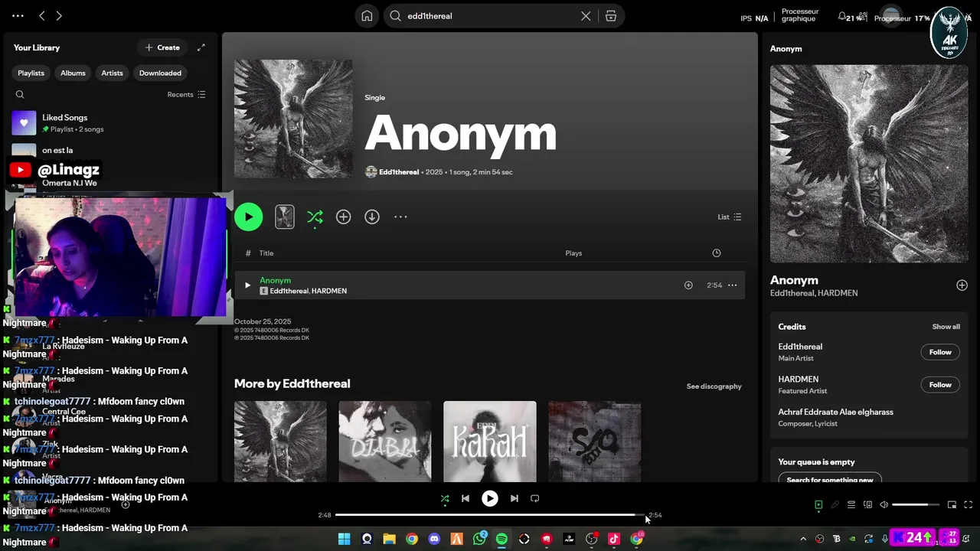This screenshot has width=980, height=551.
Task: Click Search for something new button
Action: coord(830,480)
